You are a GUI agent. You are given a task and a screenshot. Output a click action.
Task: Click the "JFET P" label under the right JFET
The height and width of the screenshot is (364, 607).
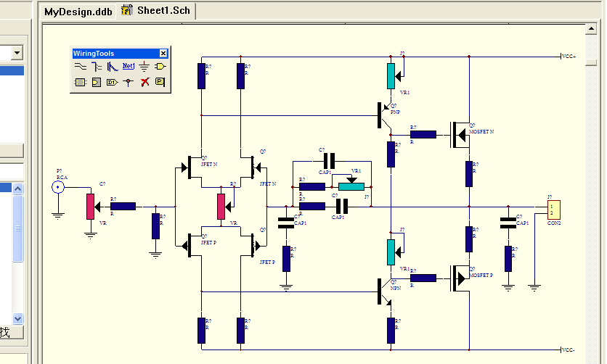[267, 262]
